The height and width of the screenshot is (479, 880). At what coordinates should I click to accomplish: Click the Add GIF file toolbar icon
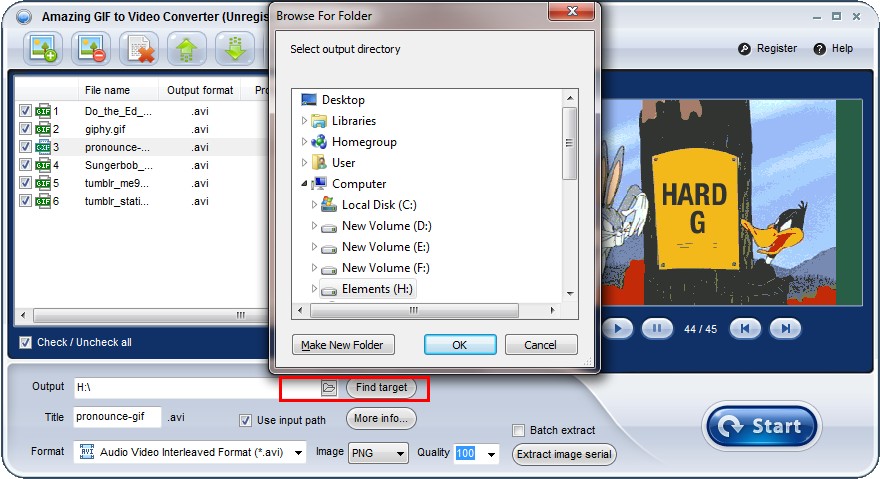pos(43,48)
